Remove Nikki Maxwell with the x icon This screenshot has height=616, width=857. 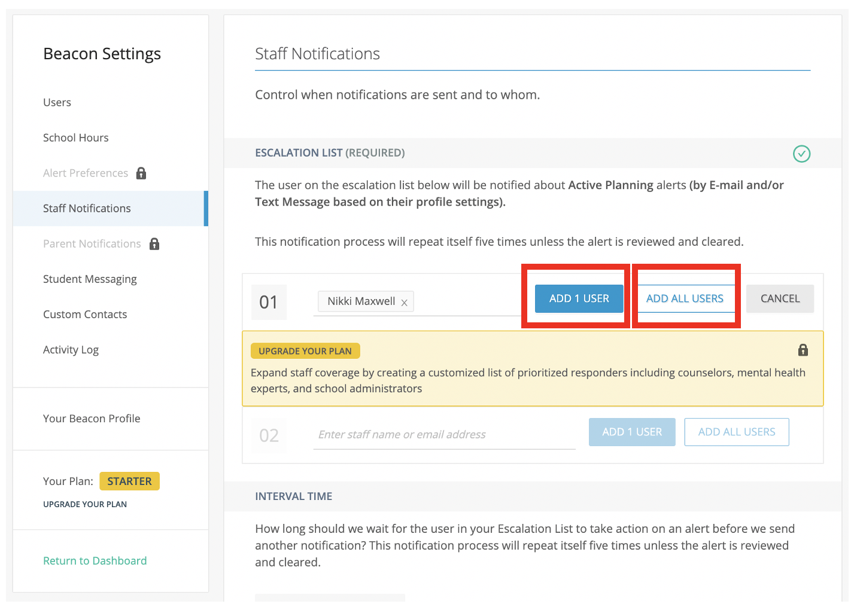tap(405, 303)
